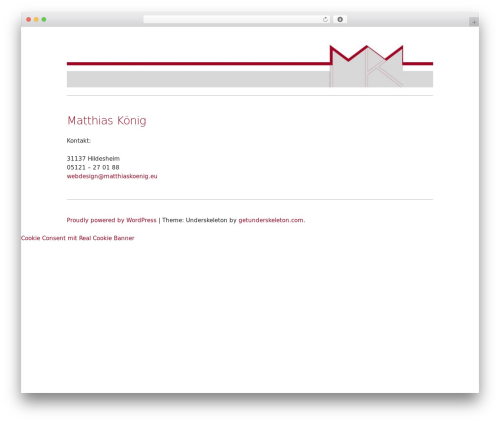
Task: Click the webdesign@matthiaskoenig.eu email link
Action: [112, 176]
